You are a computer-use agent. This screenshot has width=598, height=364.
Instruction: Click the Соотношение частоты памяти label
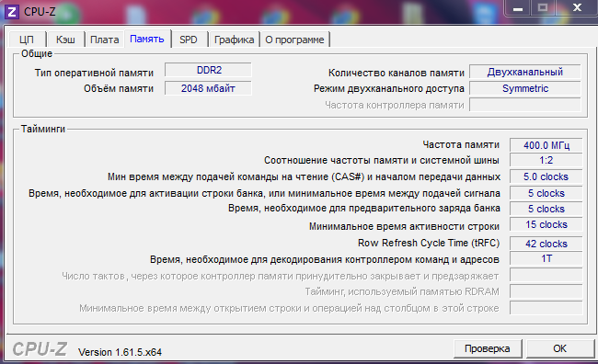tap(382, 161)
